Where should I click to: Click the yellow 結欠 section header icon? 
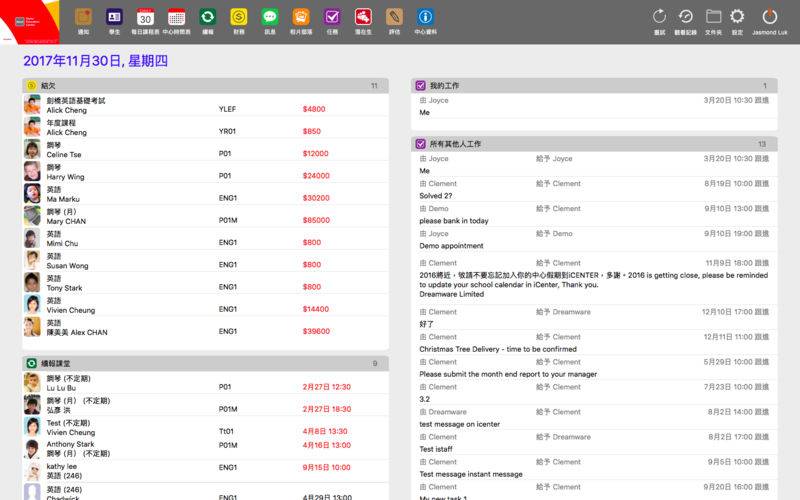[x=32, y=86]
